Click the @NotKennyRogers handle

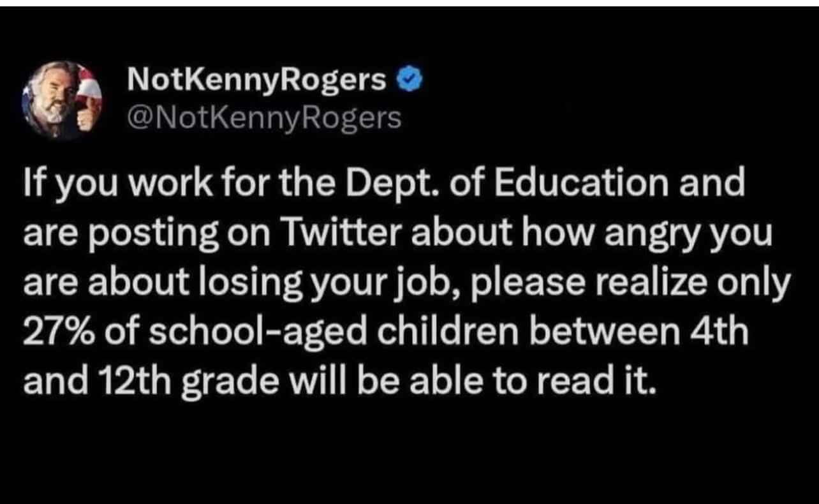point(264,117)
